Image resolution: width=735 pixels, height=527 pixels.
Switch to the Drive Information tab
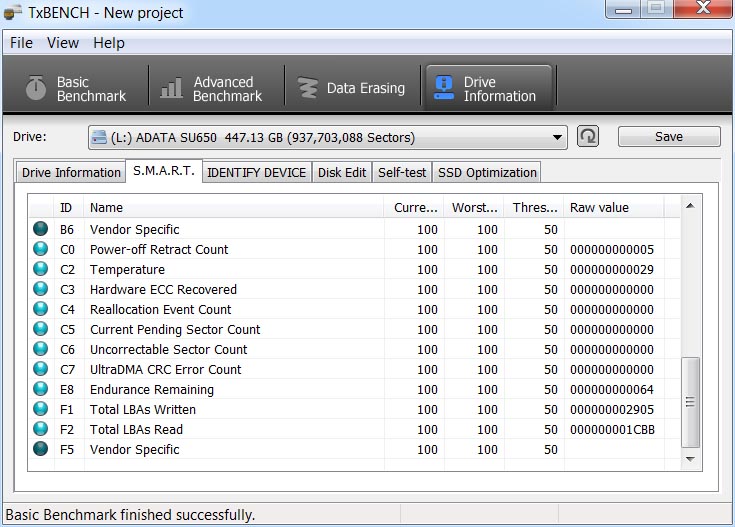(71, 172)
